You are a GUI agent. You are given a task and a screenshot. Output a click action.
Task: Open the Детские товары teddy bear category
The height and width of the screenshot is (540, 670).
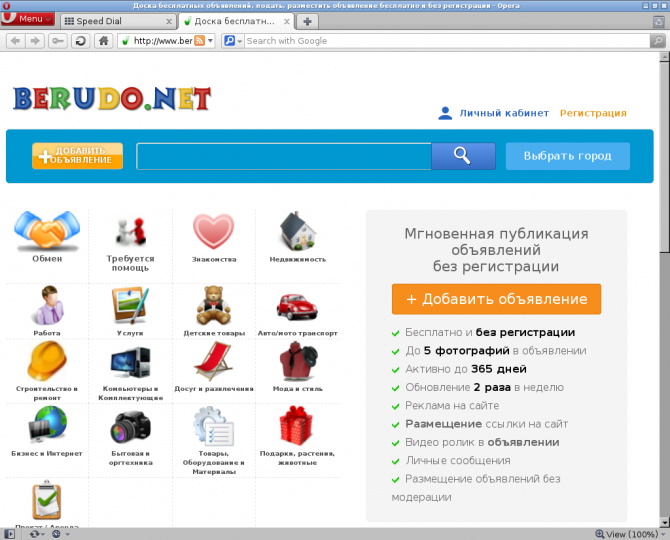(214, 311)
